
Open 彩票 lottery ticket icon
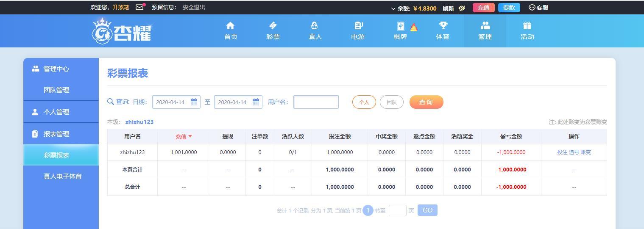[273, 26]
